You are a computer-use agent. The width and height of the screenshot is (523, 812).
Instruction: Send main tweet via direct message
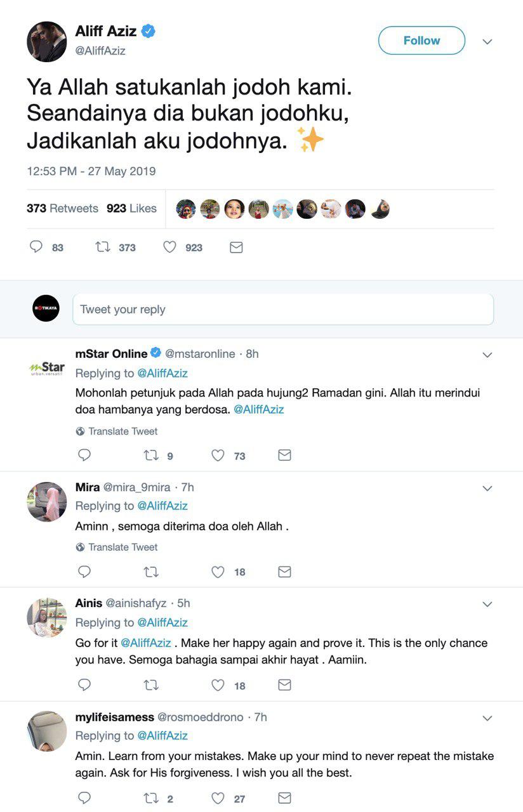pyautogui.click(x=236, y=247)
